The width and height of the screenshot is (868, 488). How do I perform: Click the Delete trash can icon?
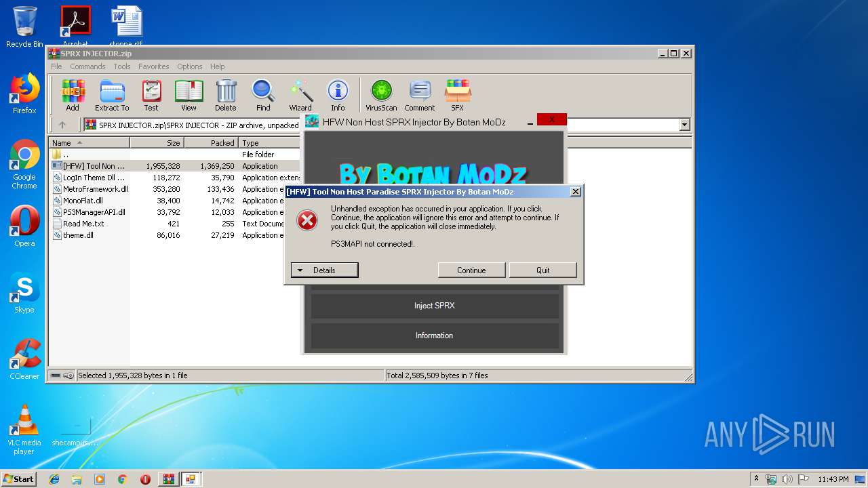coord(226,95)
